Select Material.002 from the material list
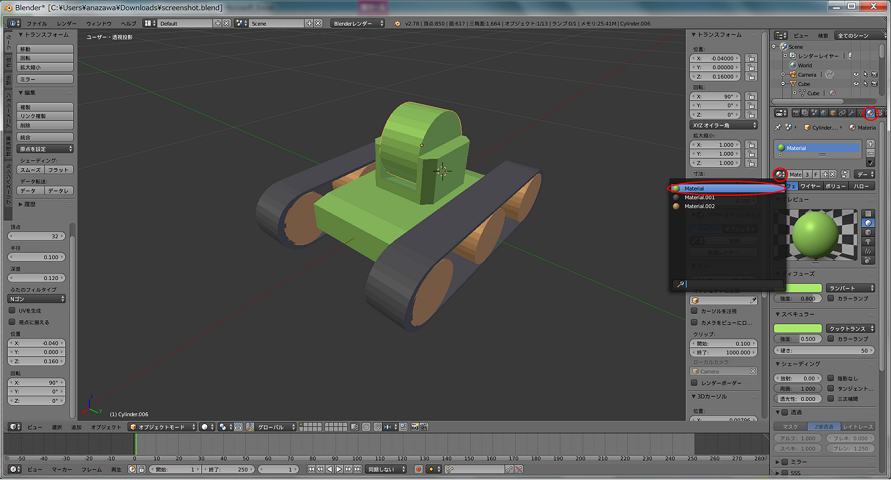 click(700, 206)
